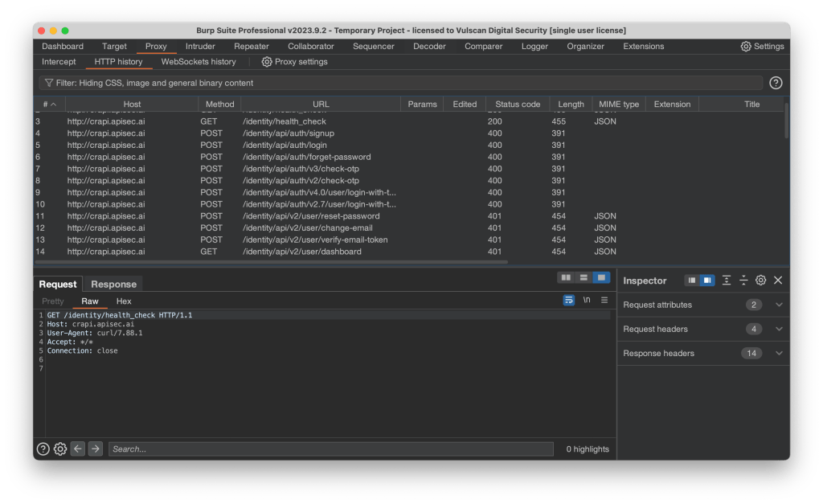Click the filter bar text
Viewport: 823px width, 504px height.
point(154,83)
